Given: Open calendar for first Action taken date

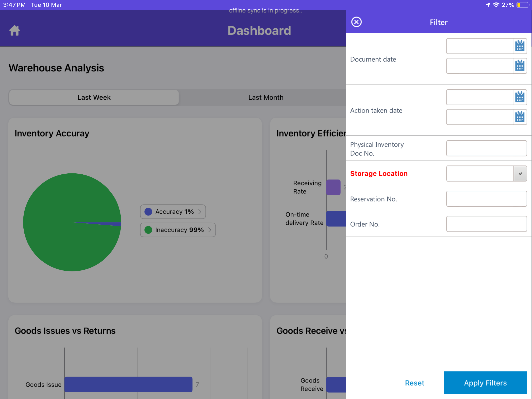Looking at the screenshot, I should [x=520, y=97].
